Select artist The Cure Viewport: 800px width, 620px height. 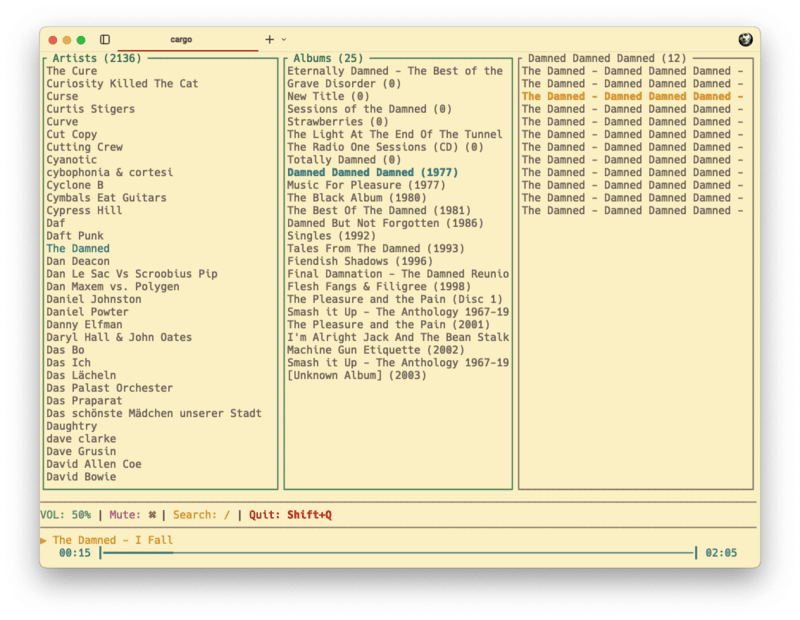(72, 71)
